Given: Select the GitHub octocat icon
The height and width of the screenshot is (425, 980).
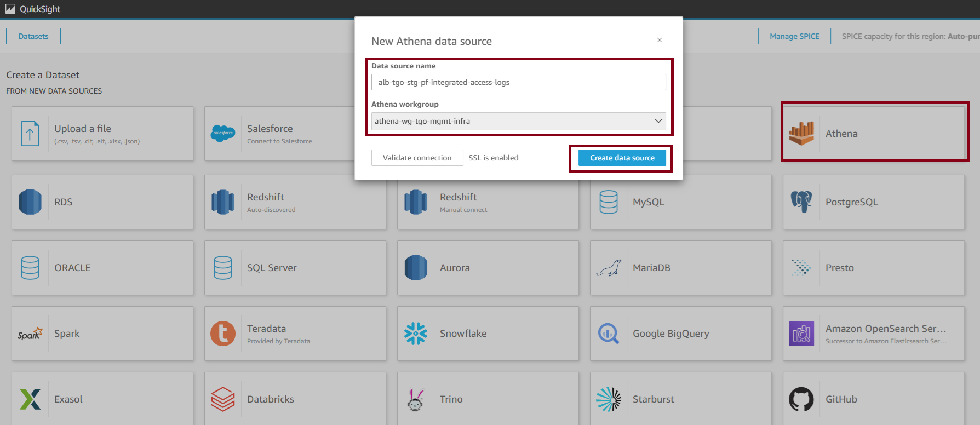Looking at the screenshot, I should 801,399.
